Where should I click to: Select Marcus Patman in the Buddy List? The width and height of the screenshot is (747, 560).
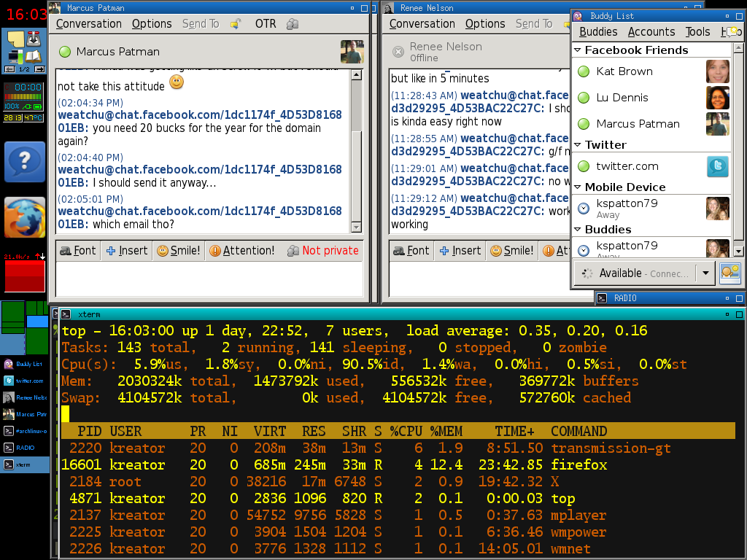pyautogui.click(x=652, y=124)
